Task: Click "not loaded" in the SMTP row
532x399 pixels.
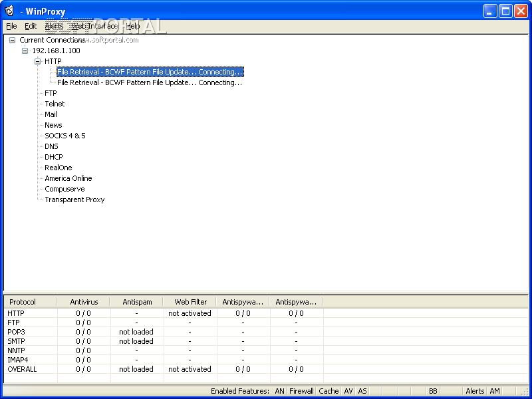Action: click(x=136, y=341)
